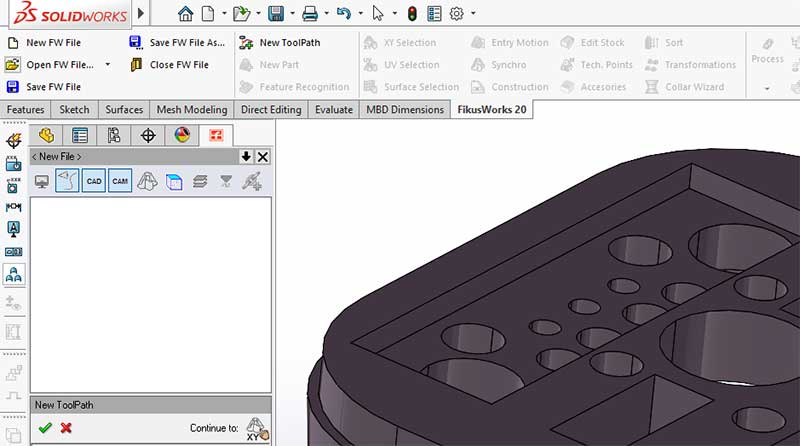This screenshot has height=446, width=800.
Task: Click Close FW File
Action: pos(169,65)
